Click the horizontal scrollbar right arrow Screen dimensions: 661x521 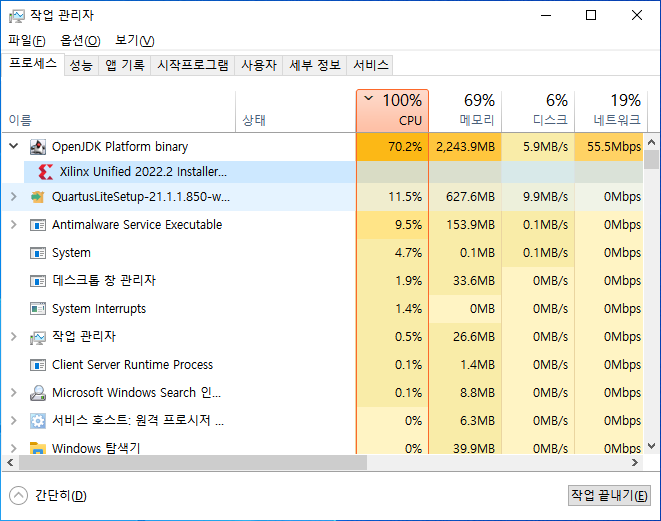coord(635,462)
